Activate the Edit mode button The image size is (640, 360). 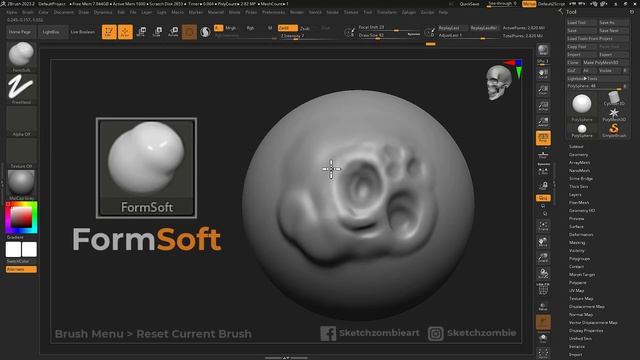coord(109,32)
